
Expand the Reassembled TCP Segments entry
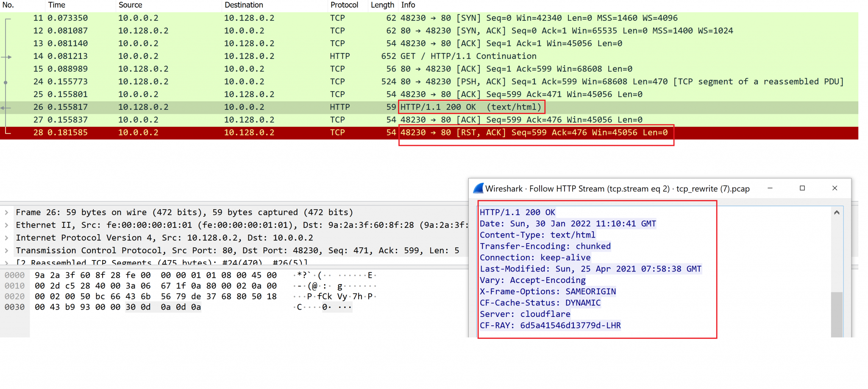pyautogui.click(x=7, y=263)
